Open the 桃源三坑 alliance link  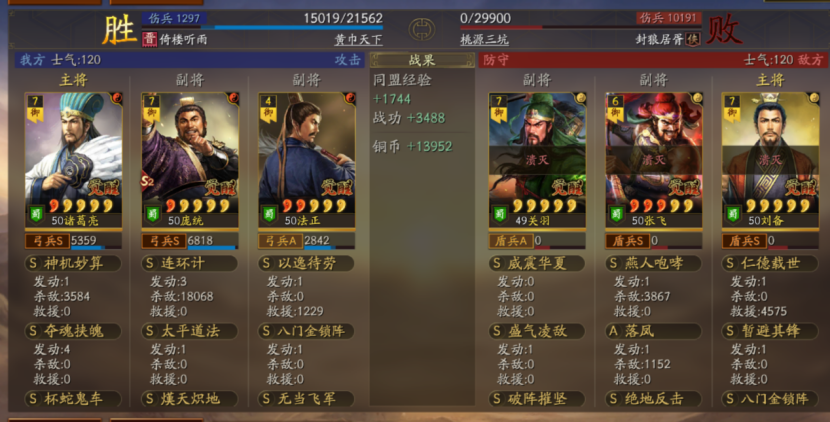[x=484, y=40]
